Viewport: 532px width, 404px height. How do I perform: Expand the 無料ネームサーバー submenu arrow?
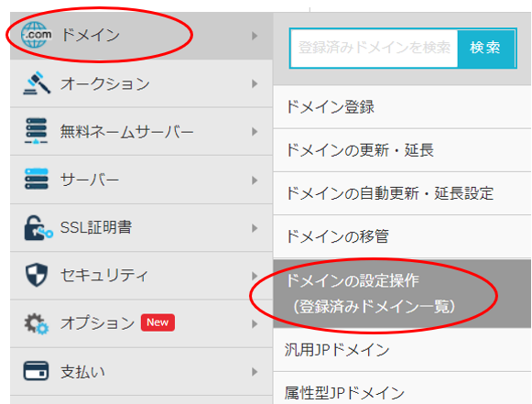point(255,132)
